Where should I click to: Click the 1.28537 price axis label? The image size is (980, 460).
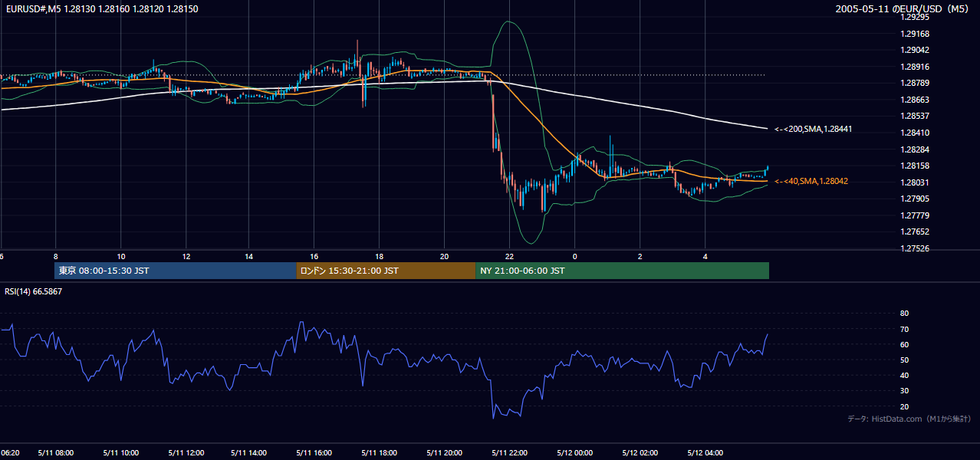pos(915,116)
